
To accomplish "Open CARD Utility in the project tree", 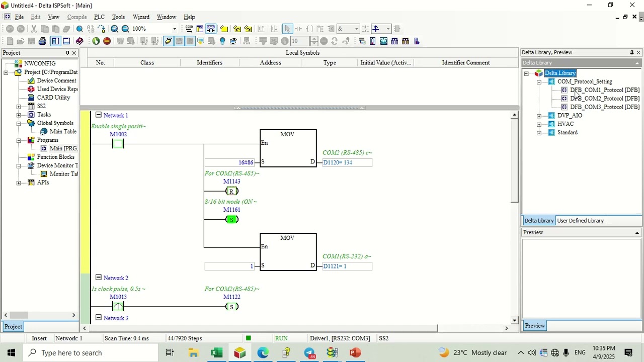I will click(x=53, y=98).
